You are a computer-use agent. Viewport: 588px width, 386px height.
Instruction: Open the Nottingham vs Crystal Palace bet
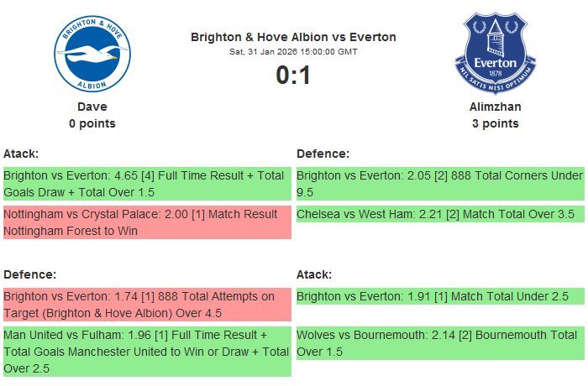coord(147,222)
